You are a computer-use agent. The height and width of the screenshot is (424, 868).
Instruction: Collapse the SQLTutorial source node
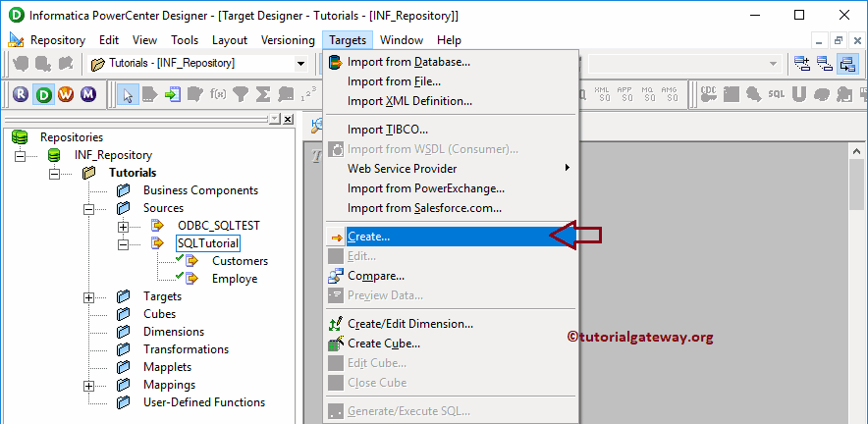click(x=123, y=244)
